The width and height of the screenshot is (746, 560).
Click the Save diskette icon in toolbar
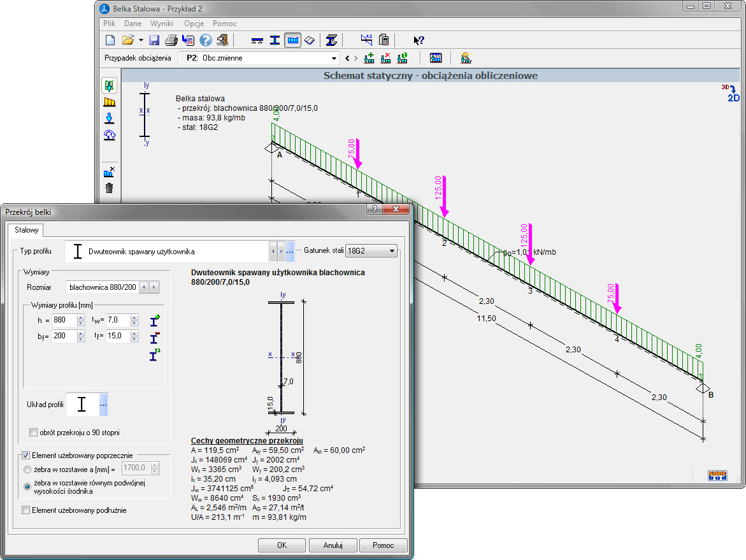pos(154,40)
